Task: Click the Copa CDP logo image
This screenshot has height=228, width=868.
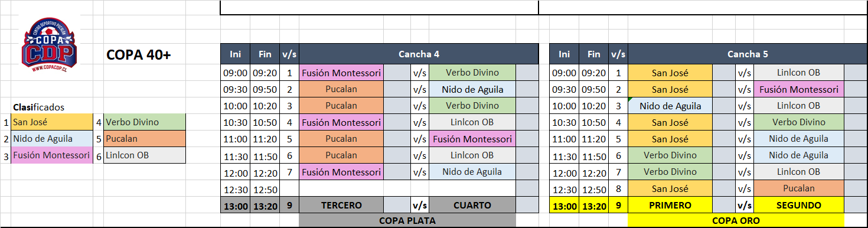Action: pyautogui.click(x=48, y=45)
